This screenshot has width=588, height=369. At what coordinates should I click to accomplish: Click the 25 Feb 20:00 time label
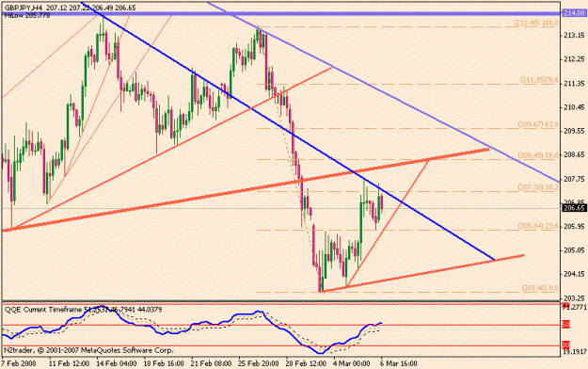[x=259, y=363]
